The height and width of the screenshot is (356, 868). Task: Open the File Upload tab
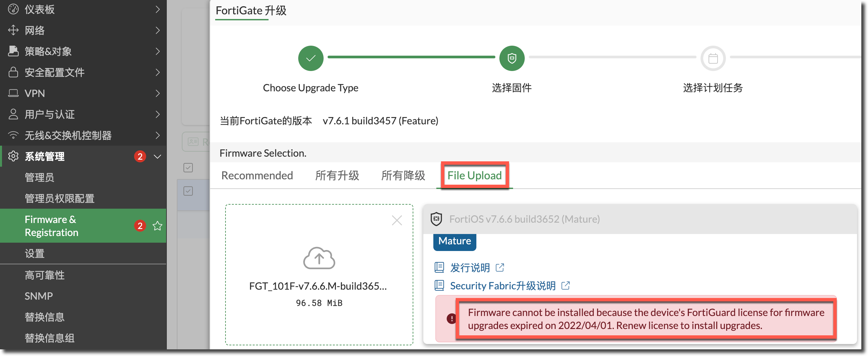(474, 175)
